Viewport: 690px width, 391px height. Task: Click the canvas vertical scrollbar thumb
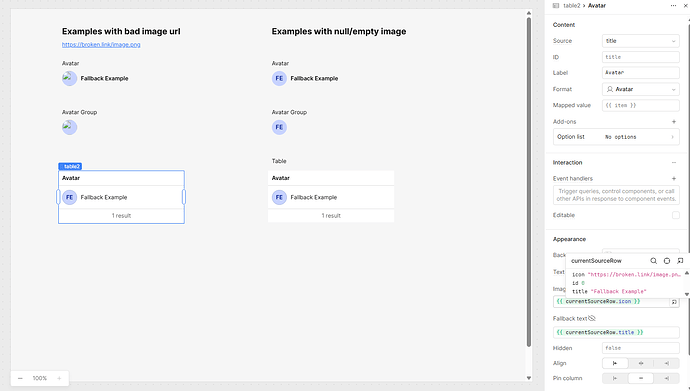pos(529,182)
